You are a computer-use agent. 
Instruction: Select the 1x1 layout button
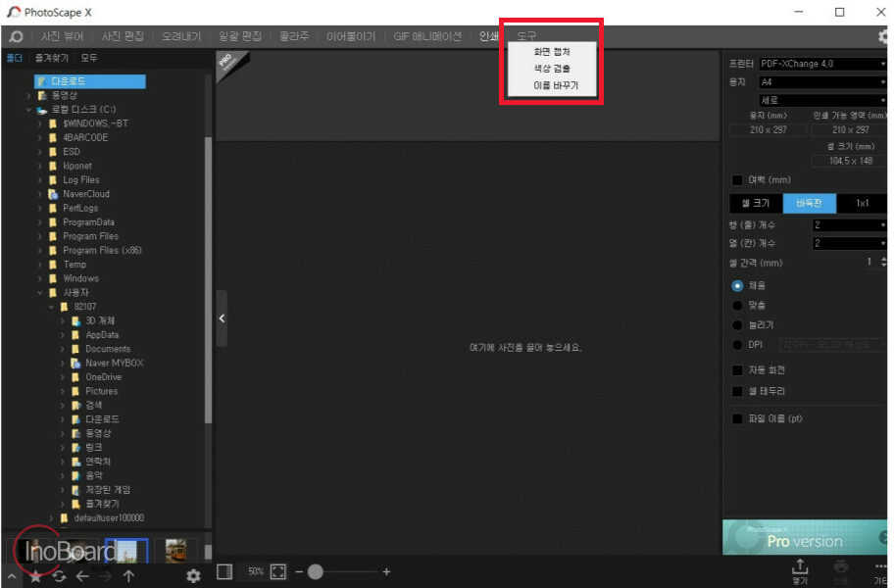click(x=862, y=204)
